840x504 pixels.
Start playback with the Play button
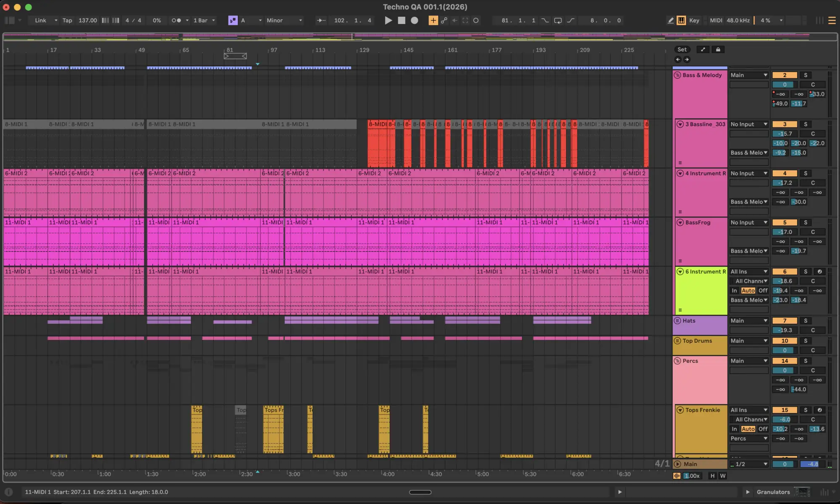[x=388, y=20]
